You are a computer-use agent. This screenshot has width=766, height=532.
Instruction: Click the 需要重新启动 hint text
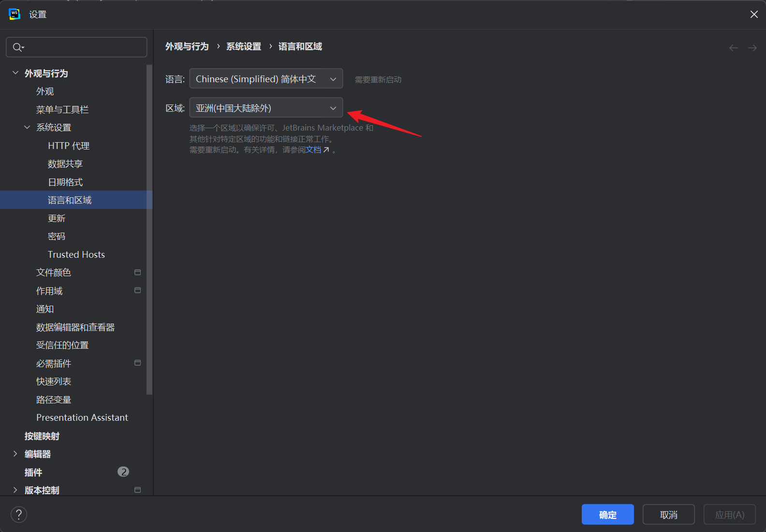(x=378, y=79)
